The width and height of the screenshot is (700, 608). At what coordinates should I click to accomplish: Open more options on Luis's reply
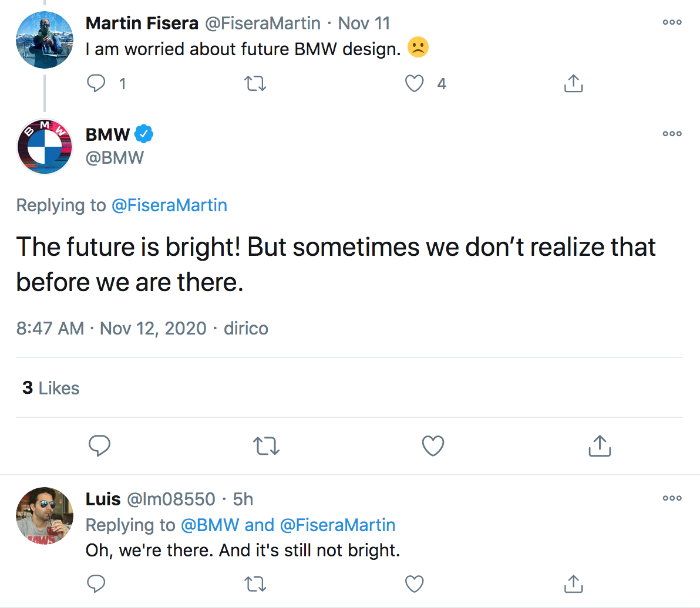coord(672,498)
